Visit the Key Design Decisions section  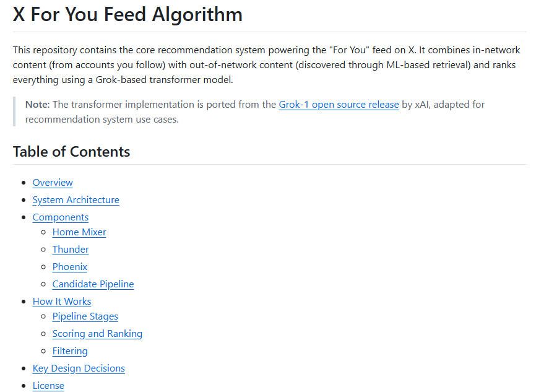click(79, 368)
